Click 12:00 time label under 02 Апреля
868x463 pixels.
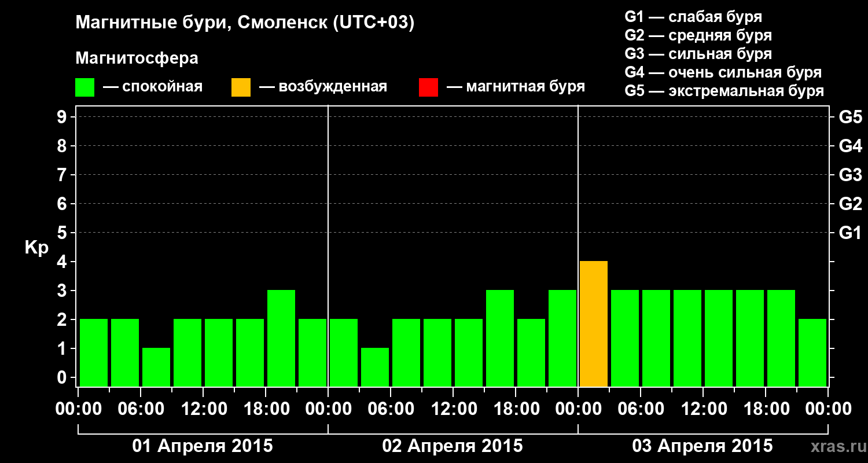coord(453,409)
